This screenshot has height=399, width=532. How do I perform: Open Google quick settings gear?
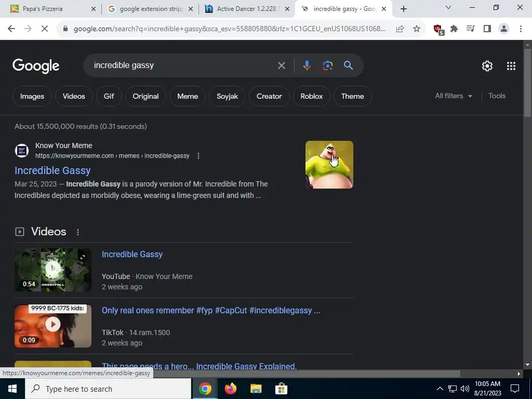pyautogui.click(x=487, y=66)
